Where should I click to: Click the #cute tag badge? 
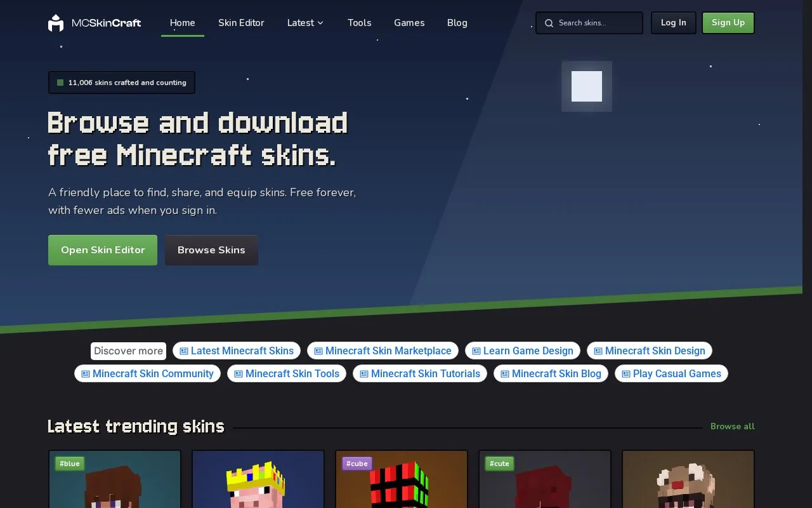click(x=499, y=464)
